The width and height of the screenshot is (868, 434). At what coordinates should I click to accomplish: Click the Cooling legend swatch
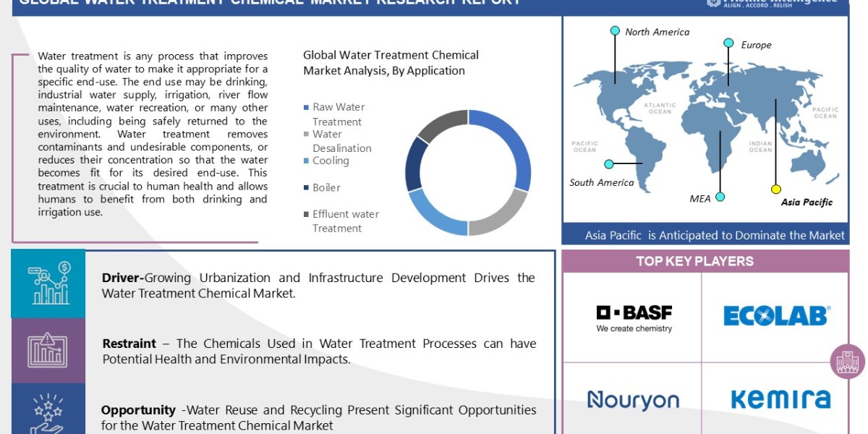(306, 161)
